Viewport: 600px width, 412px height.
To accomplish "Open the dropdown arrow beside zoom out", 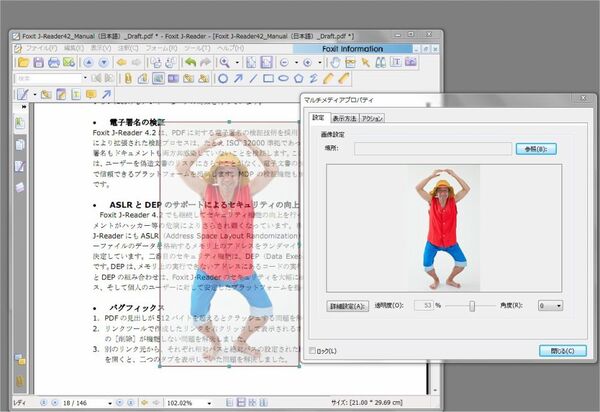I will click(296, 62).
